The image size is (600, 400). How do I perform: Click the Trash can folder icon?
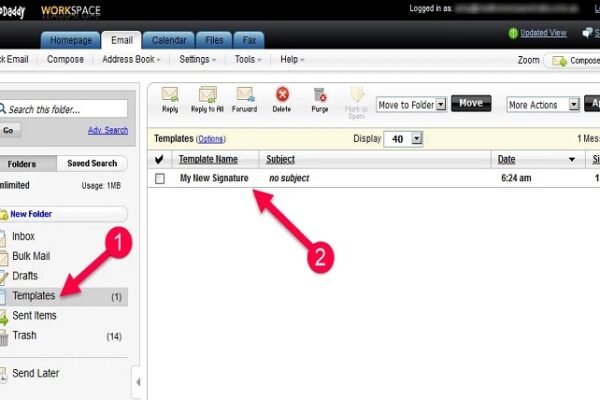point(3,337)
